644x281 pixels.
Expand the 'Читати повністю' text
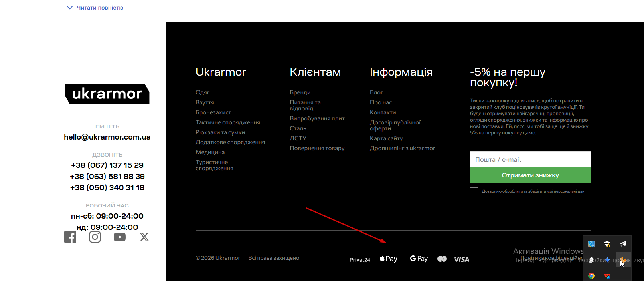click(x=95, y=8)
